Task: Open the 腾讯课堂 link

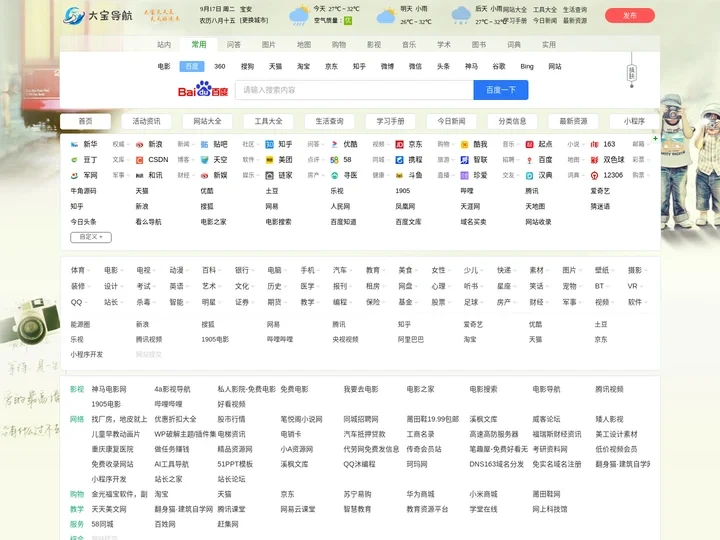Action: 231,509
